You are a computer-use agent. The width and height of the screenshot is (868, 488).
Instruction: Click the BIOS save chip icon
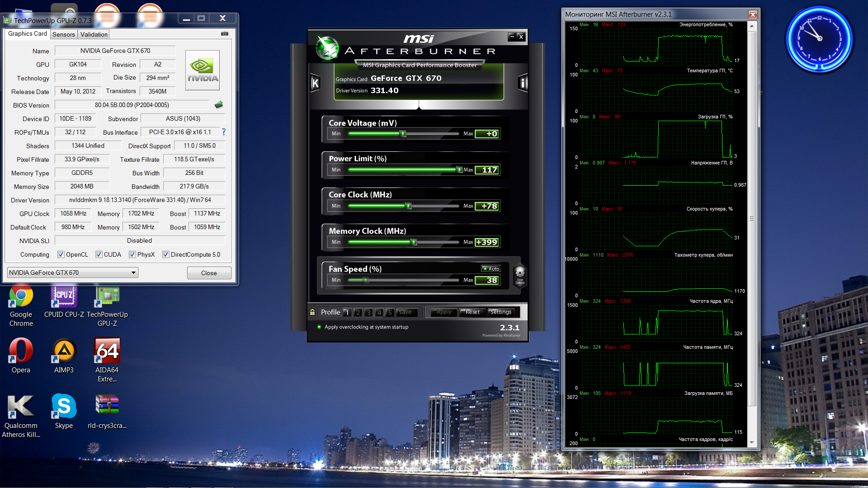pos(219,105)
